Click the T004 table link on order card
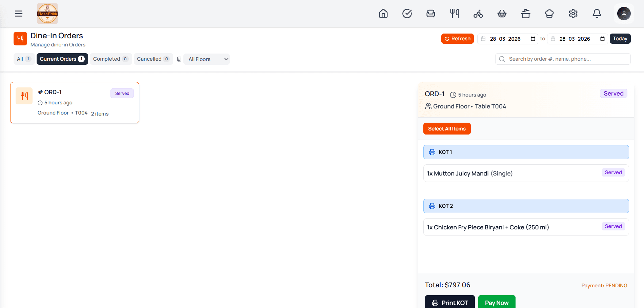 point(81,113)
